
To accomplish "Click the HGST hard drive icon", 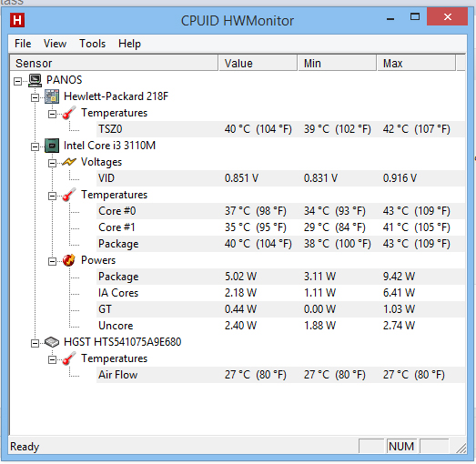I will point(52,342).
